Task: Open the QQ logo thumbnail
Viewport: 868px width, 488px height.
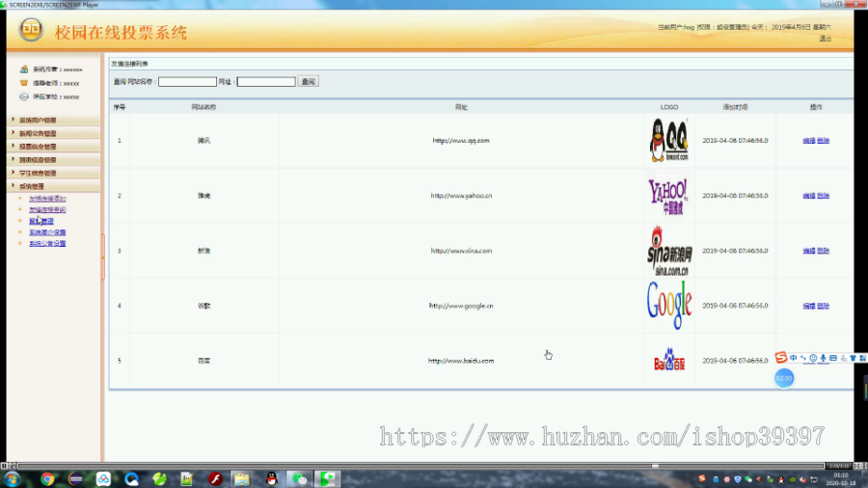Action: pyautogui.click(x=669, y=141)
